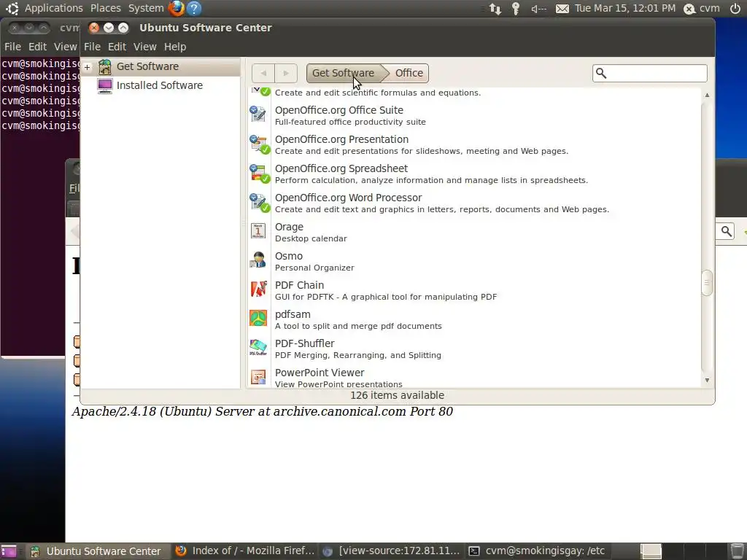The width and height of the screenshot is (747, 560).
Task: Click the application list scrollbar handle
Action: pos(707,283)
